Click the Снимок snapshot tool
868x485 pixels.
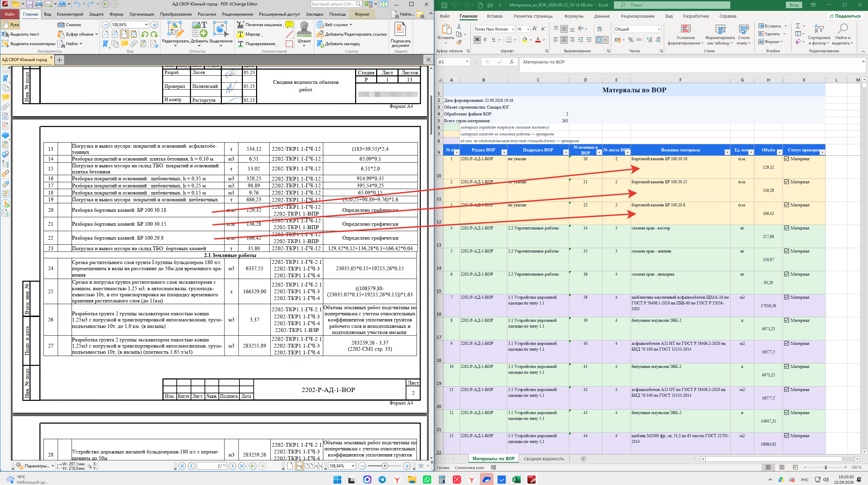(70, 25)
